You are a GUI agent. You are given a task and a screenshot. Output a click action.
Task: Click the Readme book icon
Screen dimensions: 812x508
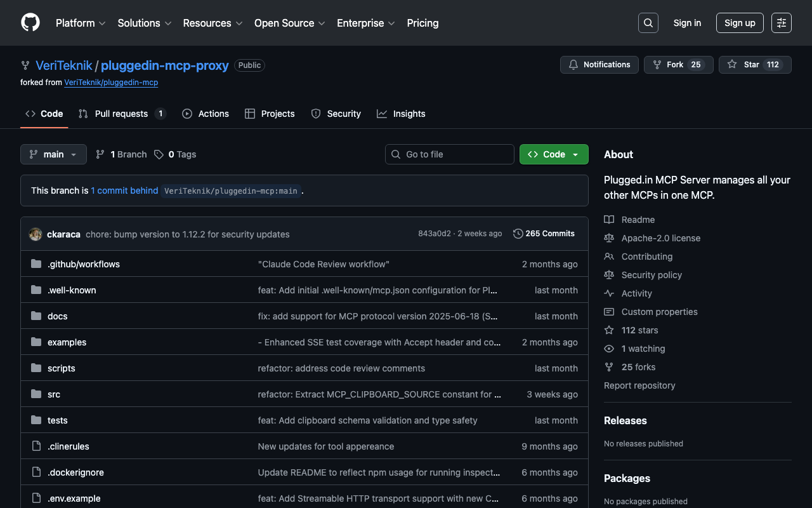point(609,220)
